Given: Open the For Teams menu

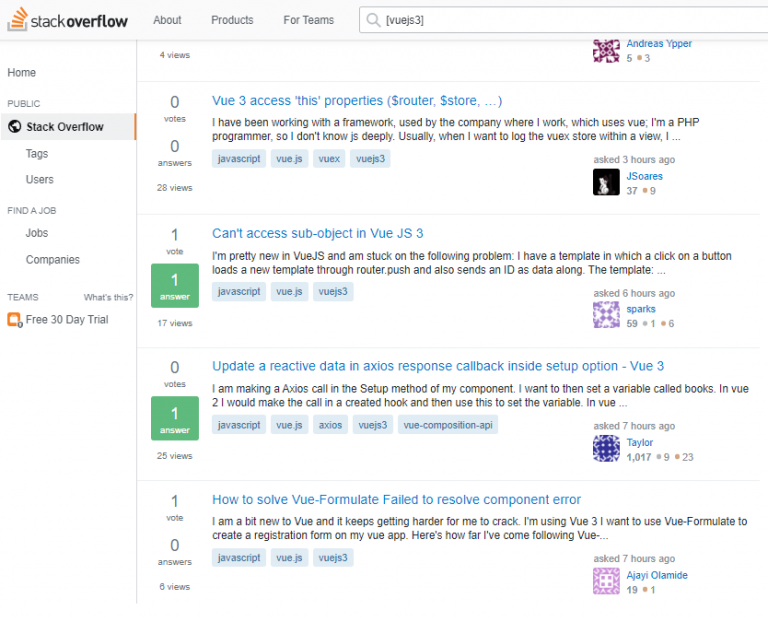Looking at the screenshot, I should click(308, 20).
